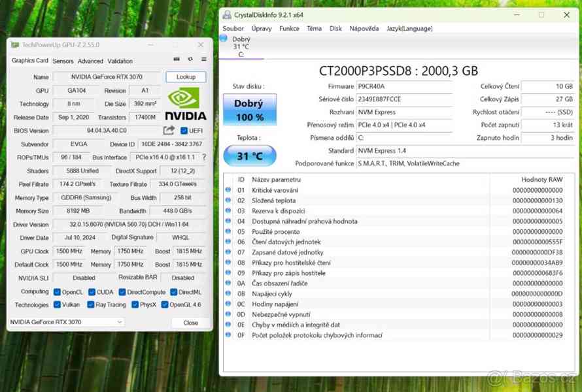Toggle the UEFI checkbox in GPU-Z
This screenshot has height=392, width=582.
[184, 131]
